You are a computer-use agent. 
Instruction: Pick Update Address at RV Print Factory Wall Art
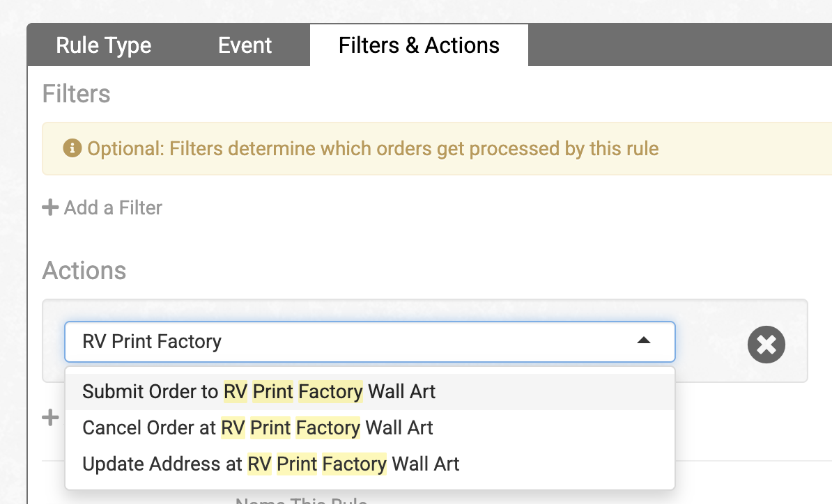tap(270, 464)
